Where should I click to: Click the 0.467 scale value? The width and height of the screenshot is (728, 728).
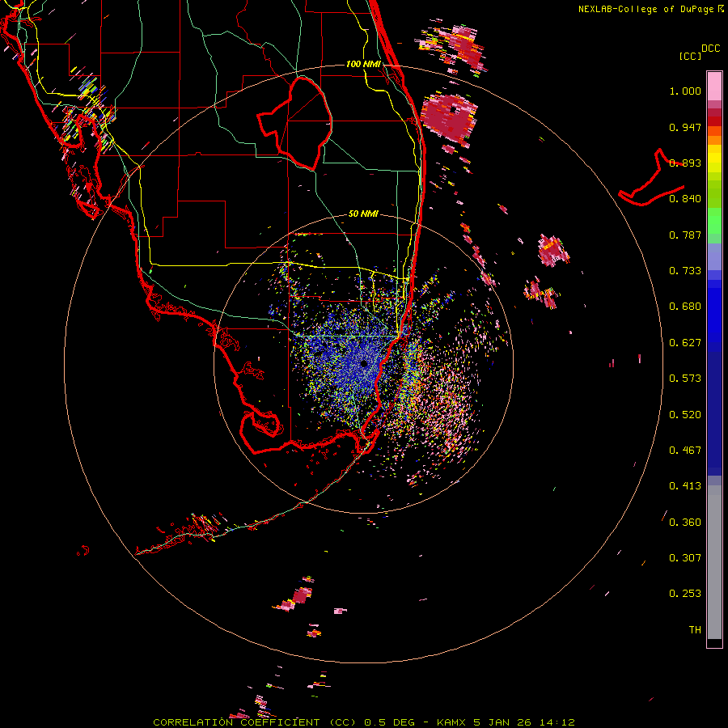[685, 451]
